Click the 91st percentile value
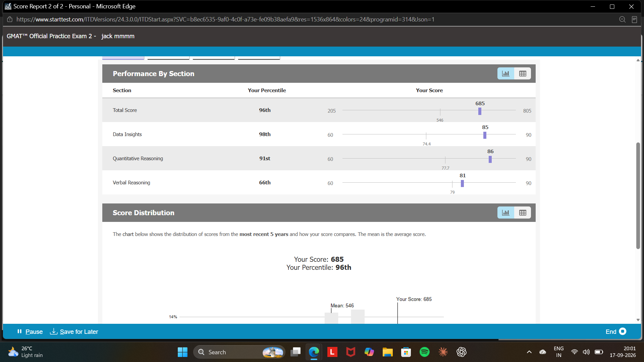The image size is (644, 362). 265,158
